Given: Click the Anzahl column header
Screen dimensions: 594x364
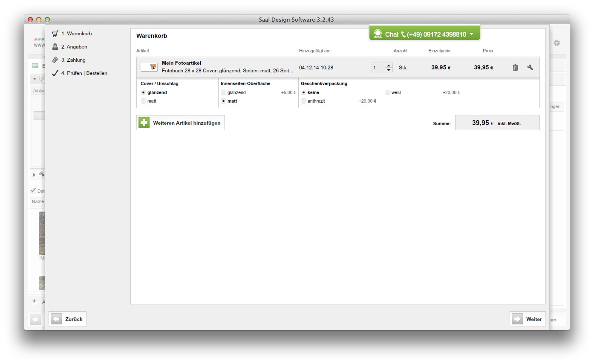Looking at the screenshot, I should click(x=400, y=51).
